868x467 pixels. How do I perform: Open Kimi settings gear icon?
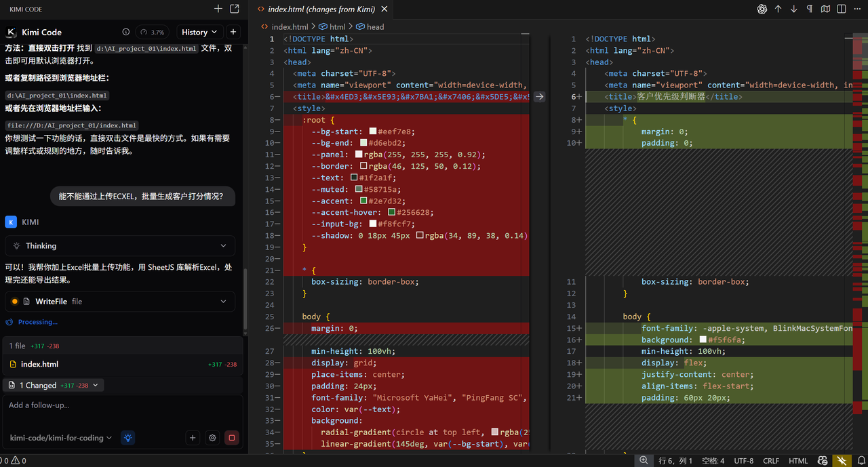click(212, 438)
